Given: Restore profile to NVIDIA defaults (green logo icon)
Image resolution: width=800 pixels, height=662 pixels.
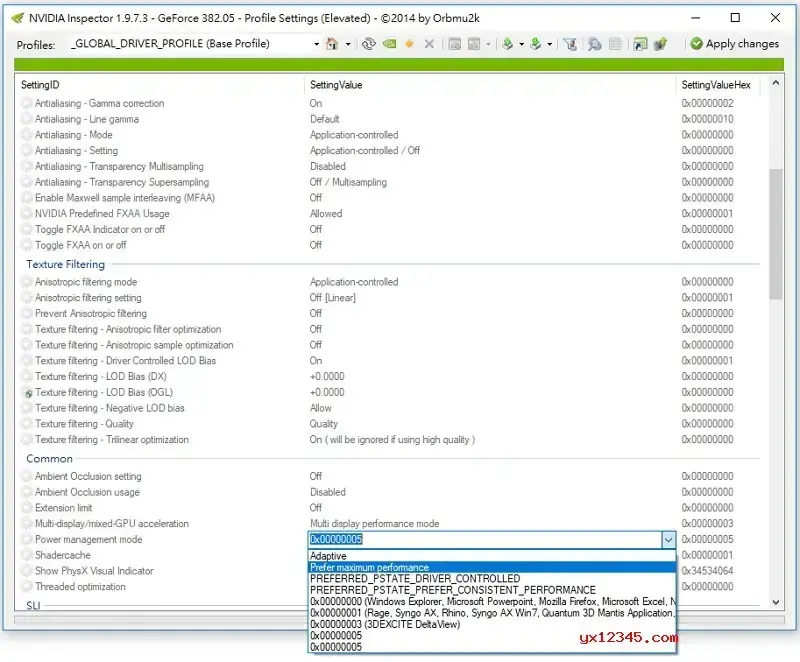Looking at the screenshot, I should pyautogui.click(x=389, y=44).
